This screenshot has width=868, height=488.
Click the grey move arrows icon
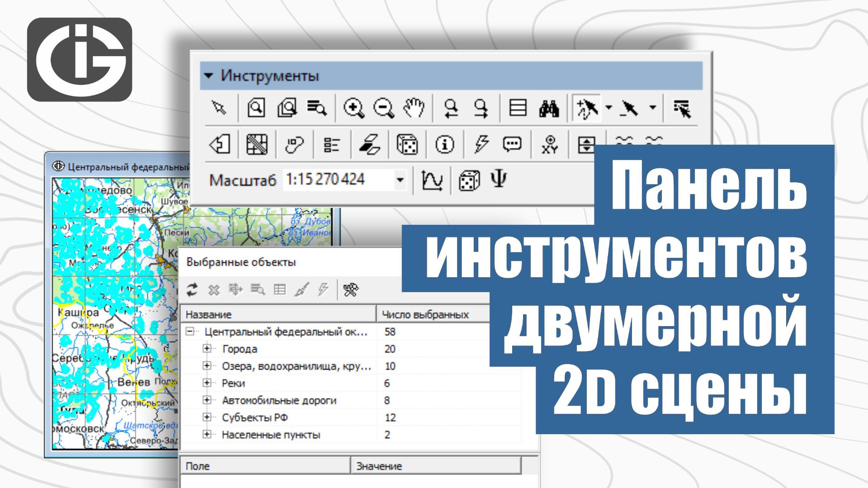236,289
